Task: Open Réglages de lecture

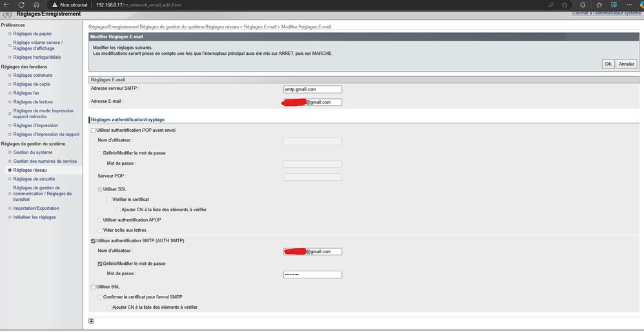Action: (33, 102)
